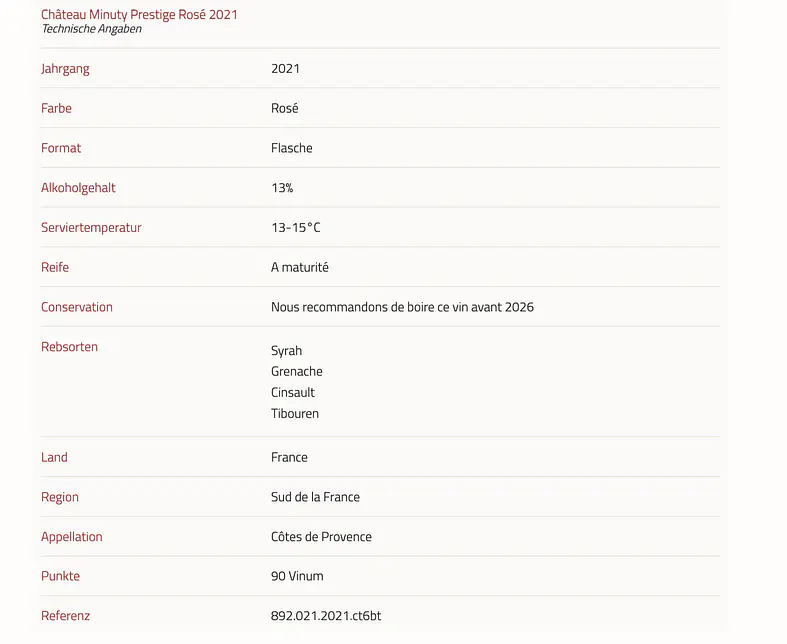Click the Conservation recommendation text
This screenshot has width=787, height=644.
pyautogui.click(x=402, y=307)
